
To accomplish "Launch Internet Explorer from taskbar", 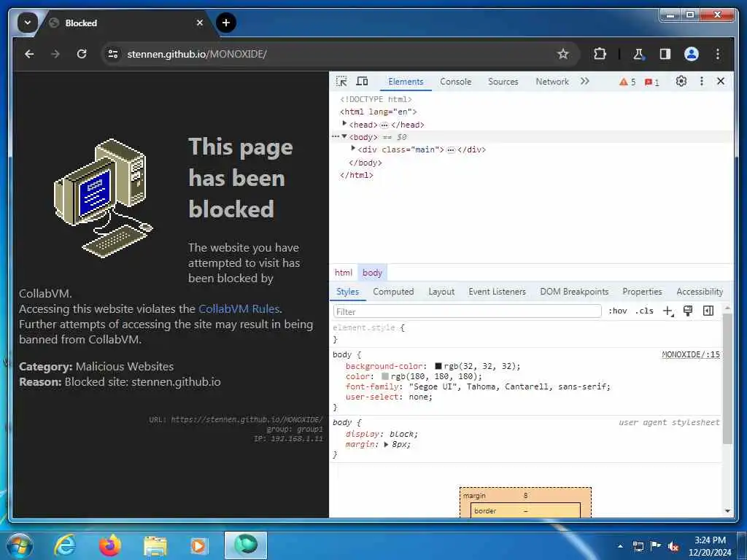I will click(x=64, y=545).
